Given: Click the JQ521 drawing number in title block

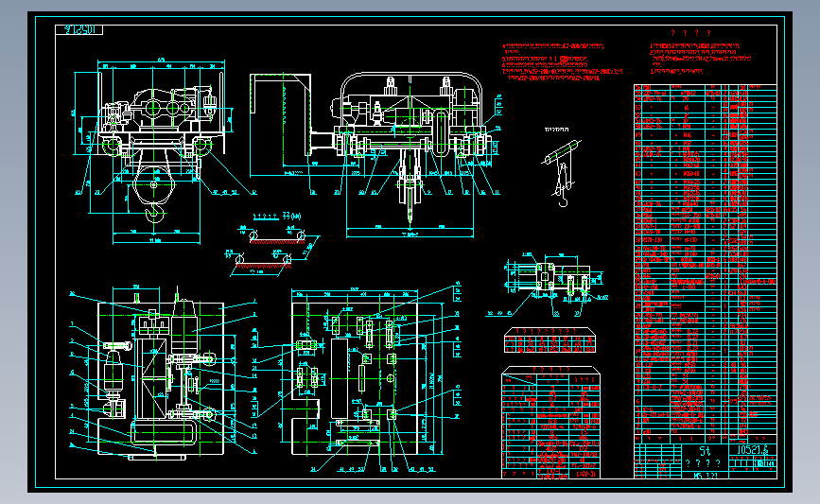Looking at the screenshot, I should point(753,450).
